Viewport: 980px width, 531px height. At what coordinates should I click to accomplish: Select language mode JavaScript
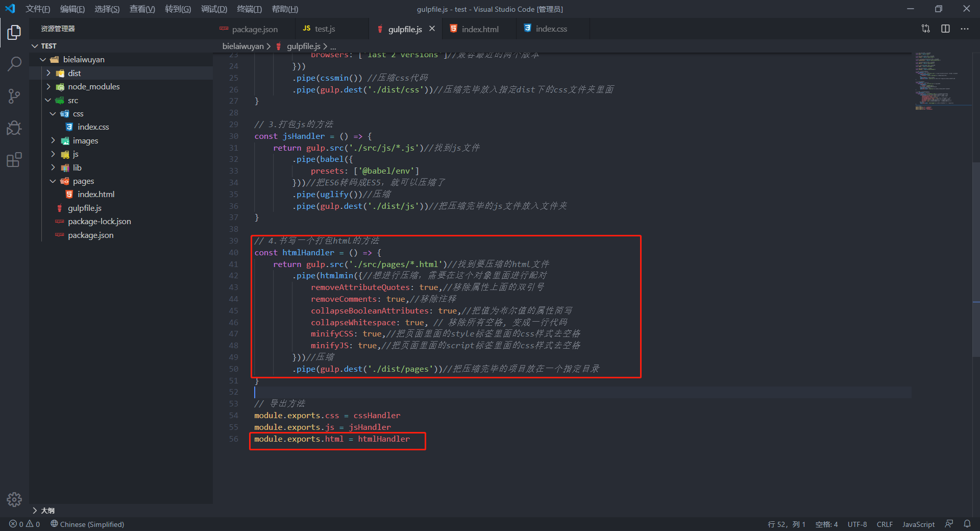[918, 524]
